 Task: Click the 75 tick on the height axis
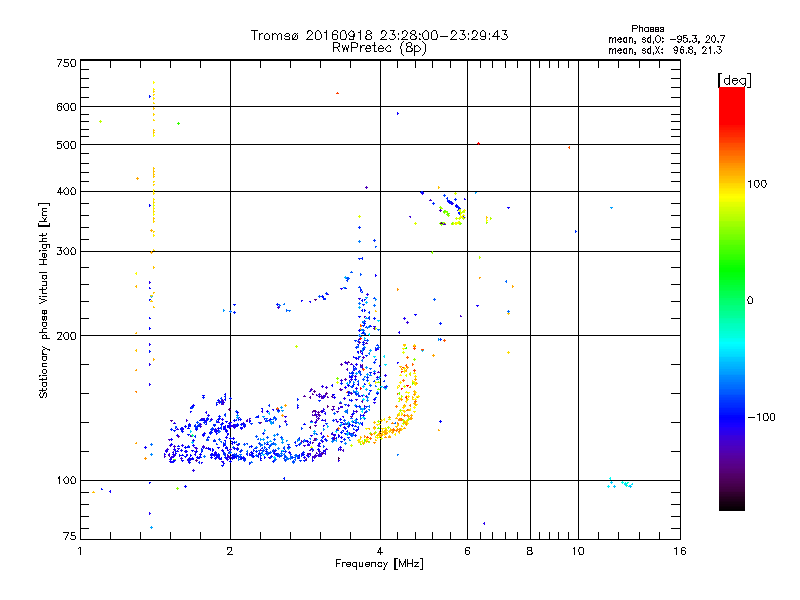pyautogui.click(x=70, y=536)
